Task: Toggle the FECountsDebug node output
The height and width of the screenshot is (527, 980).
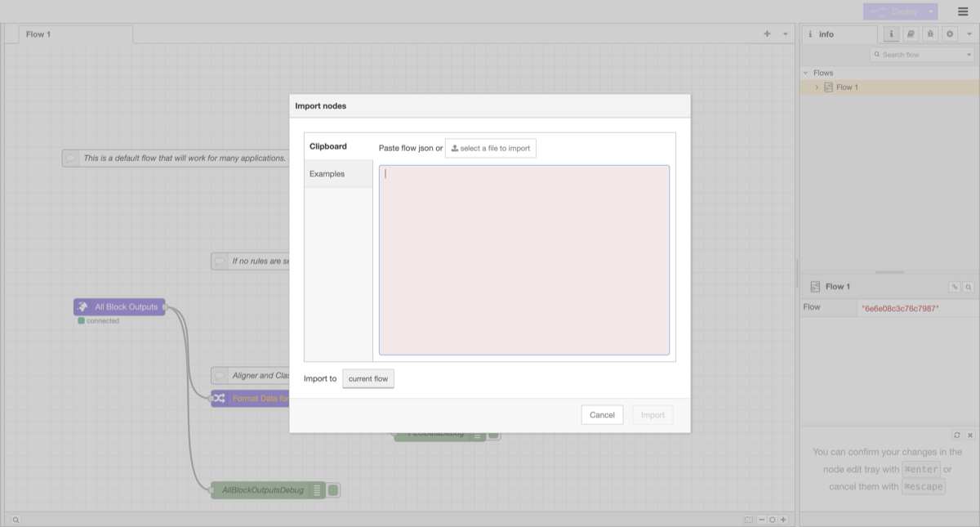Action: coord(493,434)
